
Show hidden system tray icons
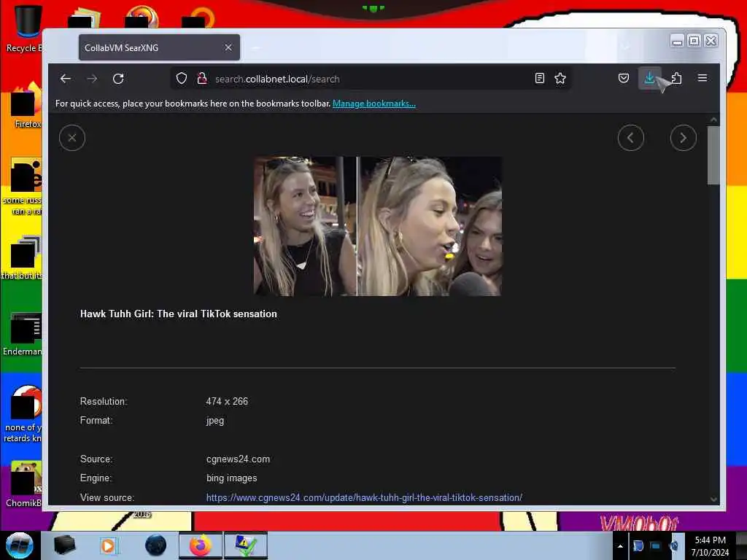pyautogui.click(x=620, y=546)
